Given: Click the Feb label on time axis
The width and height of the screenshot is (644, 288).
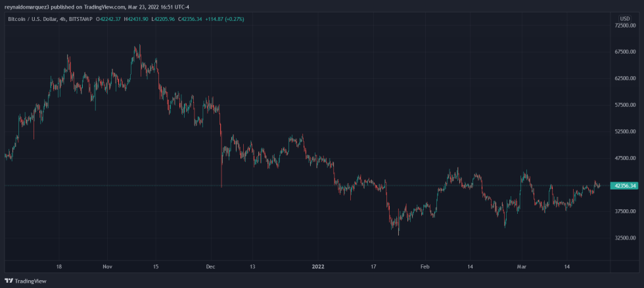Looking at the screenshot, I should [425, 266].
